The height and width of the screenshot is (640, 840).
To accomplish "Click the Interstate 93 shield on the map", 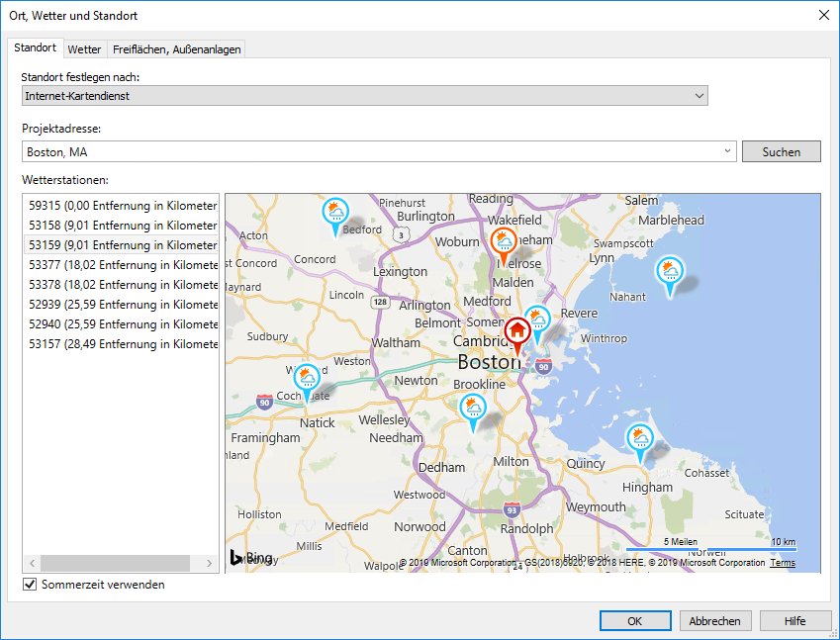I will (x=512, y=509).
